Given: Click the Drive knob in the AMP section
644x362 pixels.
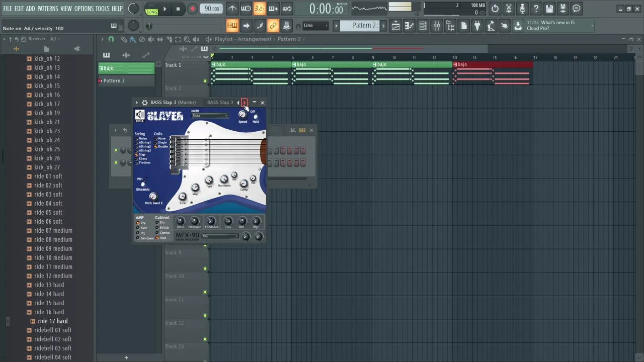Looking at the screenshot, I should pyautogui.click(x=180, y=221).
